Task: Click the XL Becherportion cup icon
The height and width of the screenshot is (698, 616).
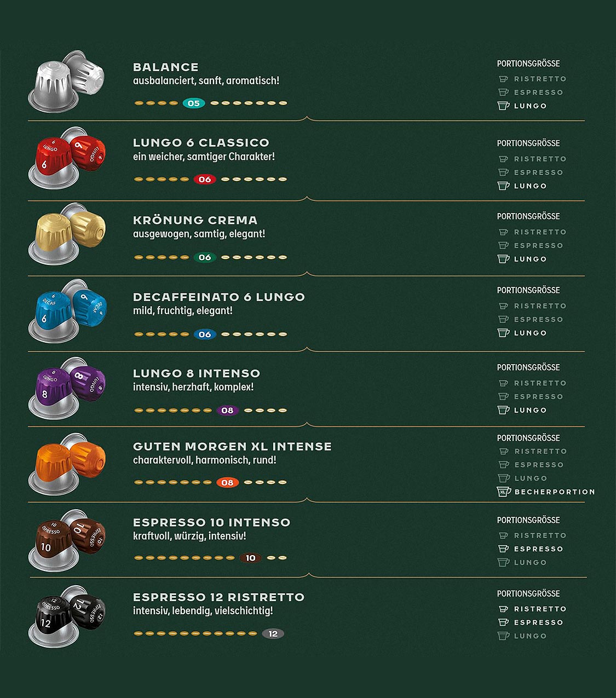Action: tap(503, 492)
